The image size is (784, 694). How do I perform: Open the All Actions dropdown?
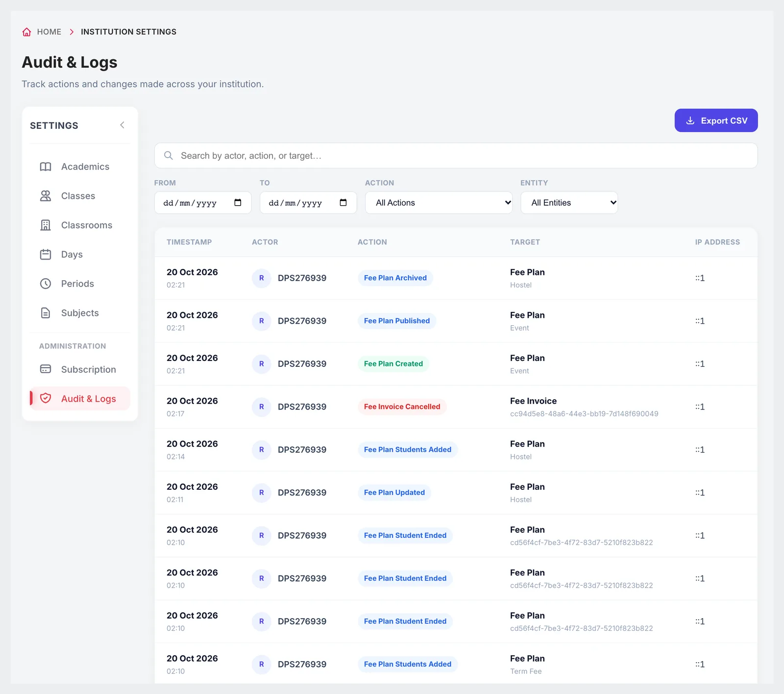tap(439, 203)
